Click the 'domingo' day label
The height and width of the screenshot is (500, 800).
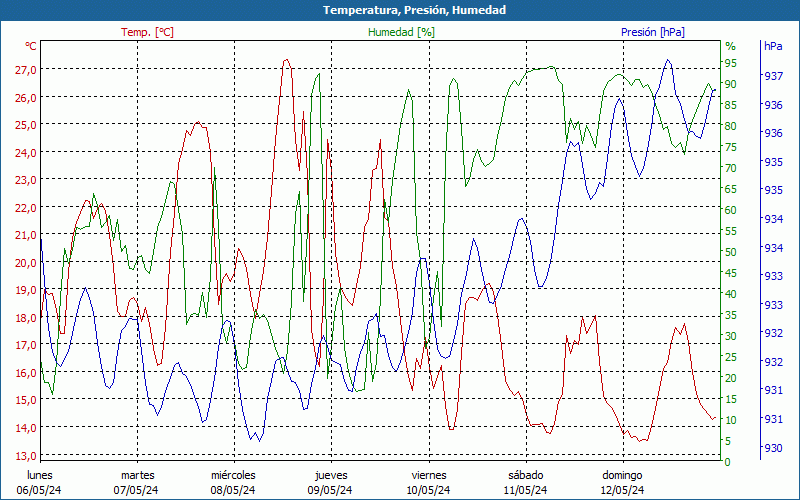622,475
